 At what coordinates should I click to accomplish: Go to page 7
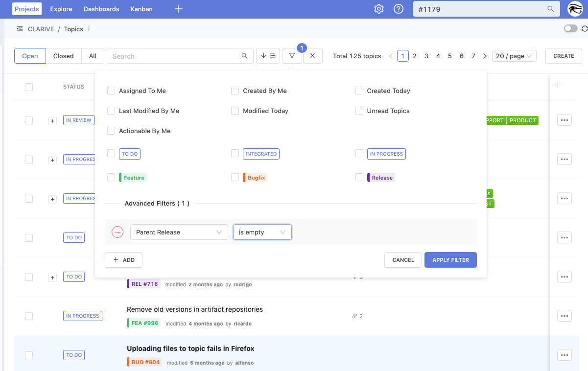coord(473,56)
